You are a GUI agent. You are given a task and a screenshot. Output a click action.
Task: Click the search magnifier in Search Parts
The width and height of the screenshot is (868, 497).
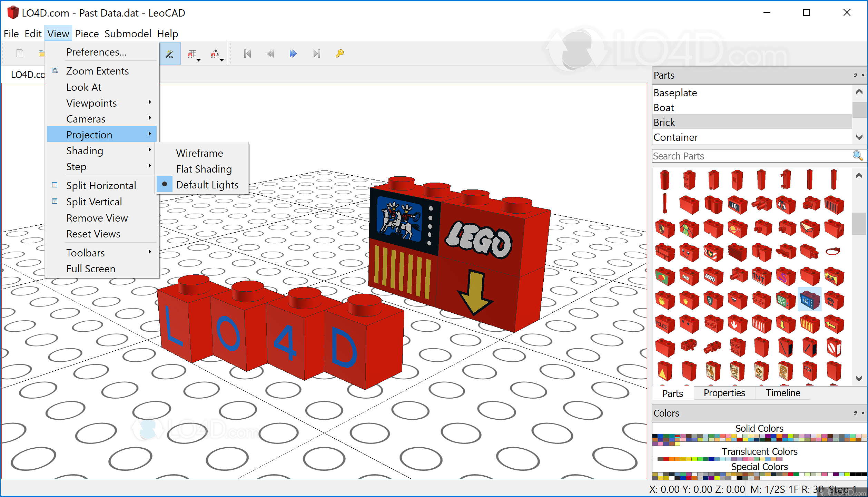[857, 156]
